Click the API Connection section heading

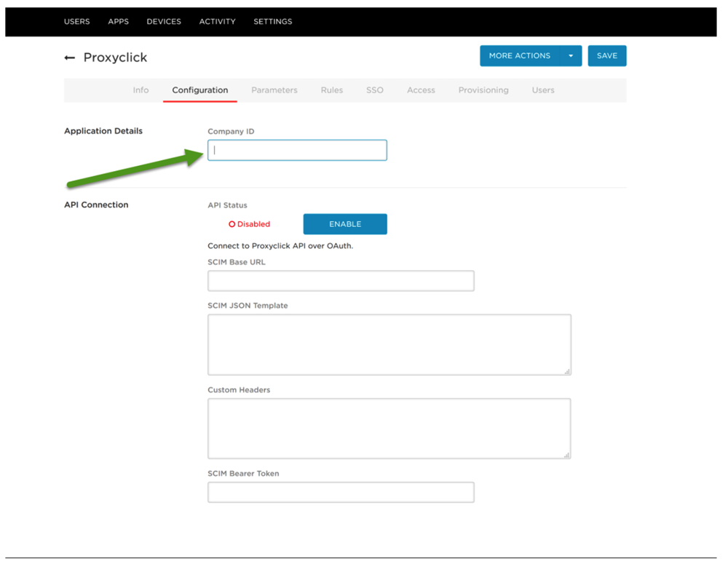point(96,205)
